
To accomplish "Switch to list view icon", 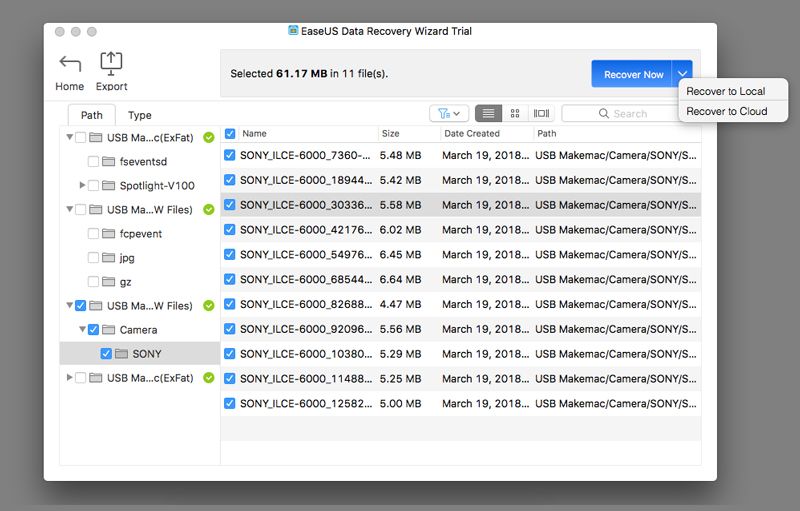I will pyautogui.click(x=488, y=113).
